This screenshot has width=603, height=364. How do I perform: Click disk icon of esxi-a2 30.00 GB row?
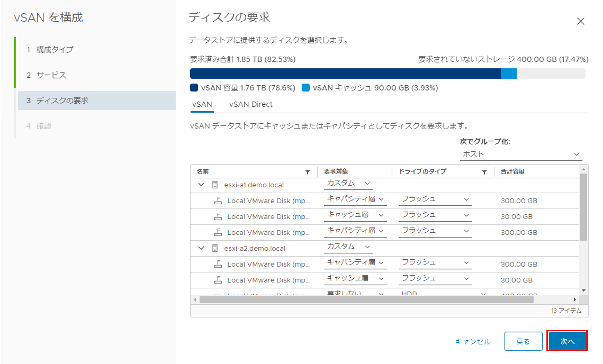tap(218, 280)
